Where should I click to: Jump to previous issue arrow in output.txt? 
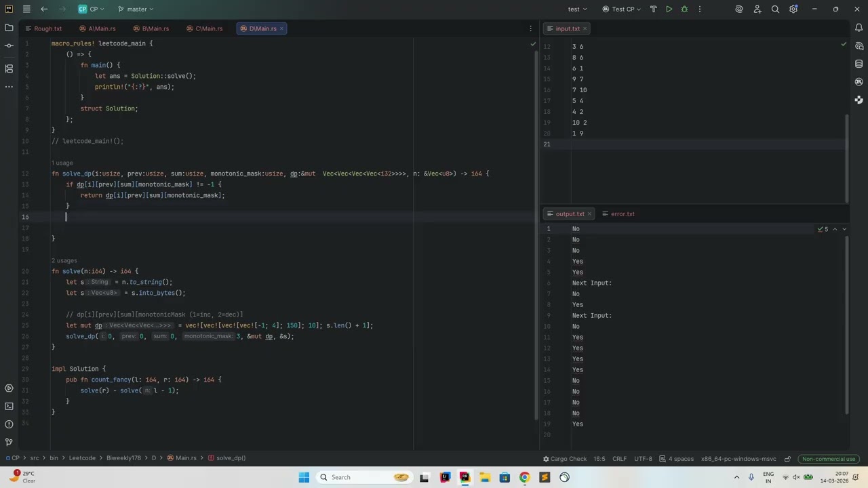[835, 229]
